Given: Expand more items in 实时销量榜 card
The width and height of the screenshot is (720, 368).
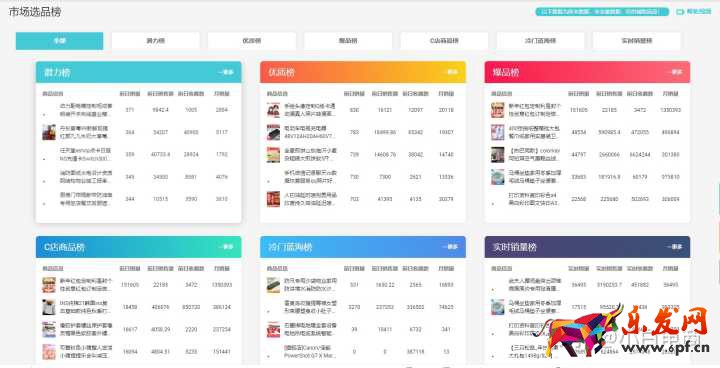Looking at the screenshot, I should (x=674, y=247).
